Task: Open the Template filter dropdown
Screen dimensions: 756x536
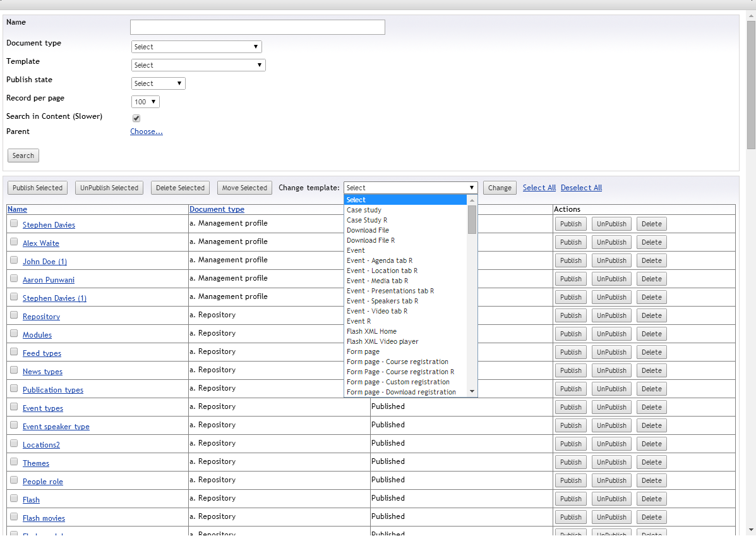Action: (x=198, y=65)
